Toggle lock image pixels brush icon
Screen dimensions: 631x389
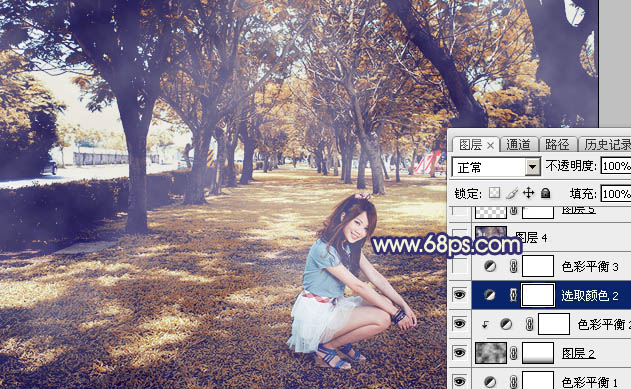[x=511, y=193]
